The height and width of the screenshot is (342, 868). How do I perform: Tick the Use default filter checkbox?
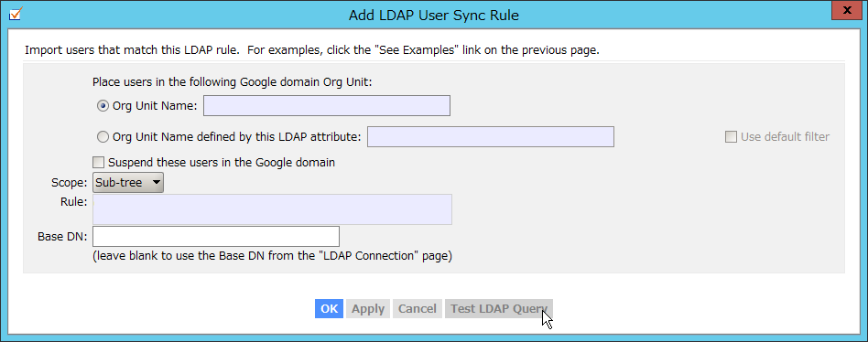(x=731, y=137)
